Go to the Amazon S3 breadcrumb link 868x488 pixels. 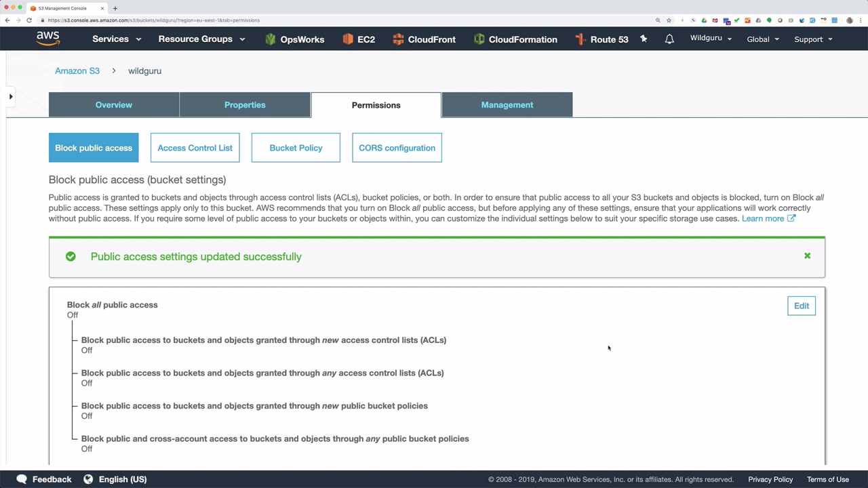[x=77, y=70]
